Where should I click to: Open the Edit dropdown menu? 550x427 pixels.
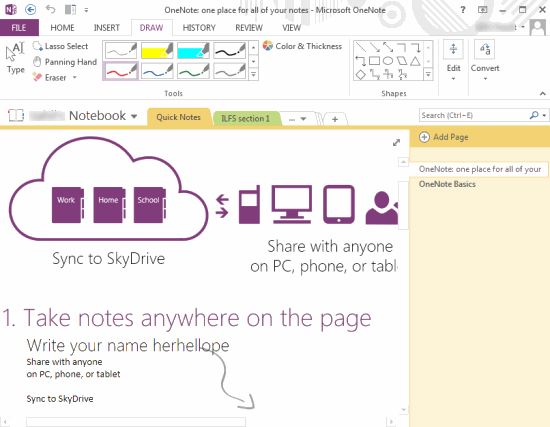tap(454, 60)
